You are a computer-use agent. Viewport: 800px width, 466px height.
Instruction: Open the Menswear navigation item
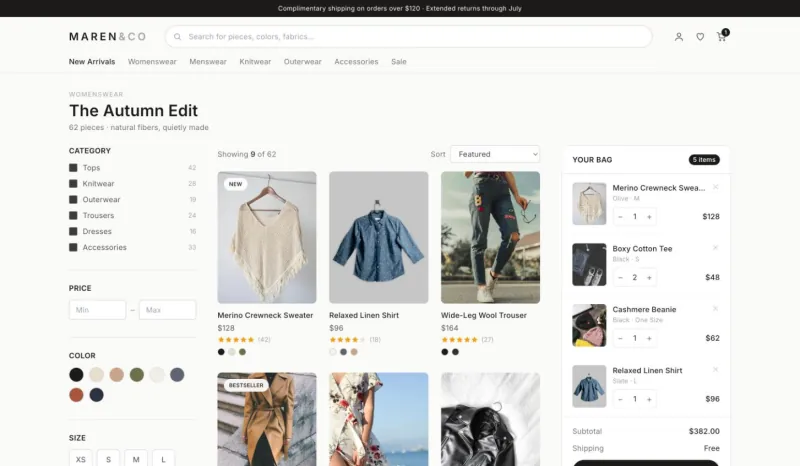[208, 62]
